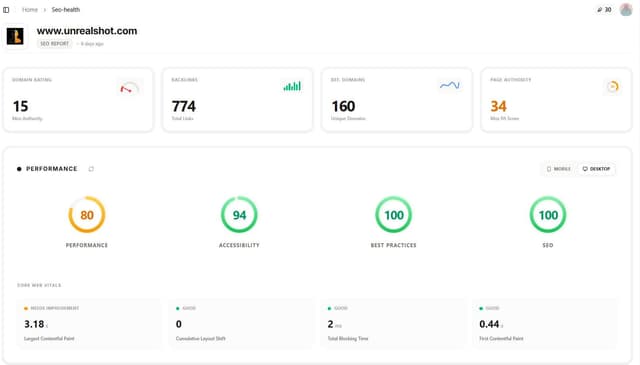Viewport: 640px width, 365px height.
Task: Click the Cumulative Layout Shift 0 card
Action: point(241,323)
